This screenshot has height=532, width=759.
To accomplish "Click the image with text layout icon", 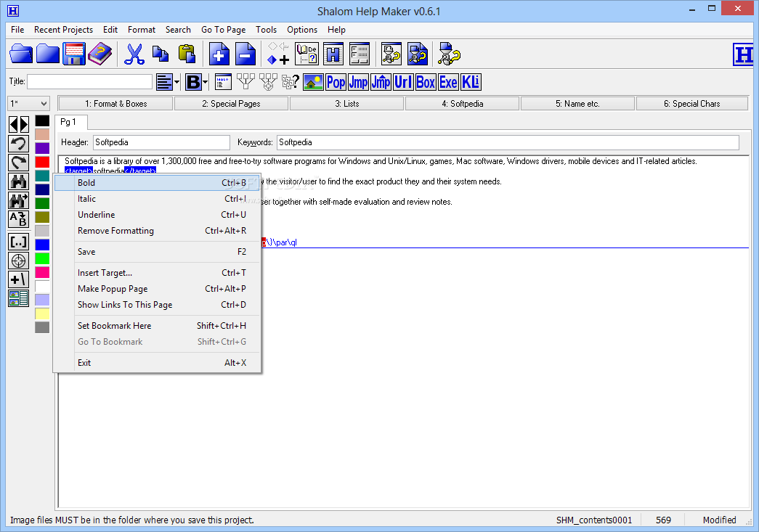I will [19, 298].
